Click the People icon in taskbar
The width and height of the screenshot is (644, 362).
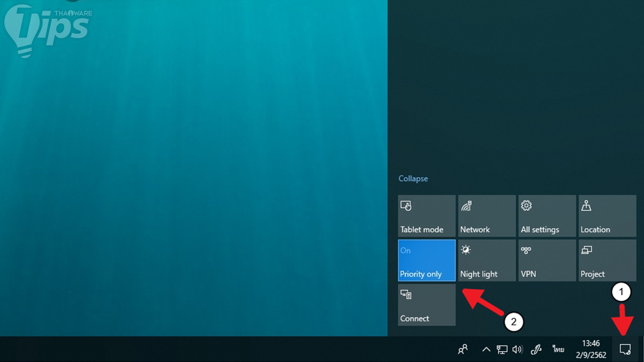463,349
